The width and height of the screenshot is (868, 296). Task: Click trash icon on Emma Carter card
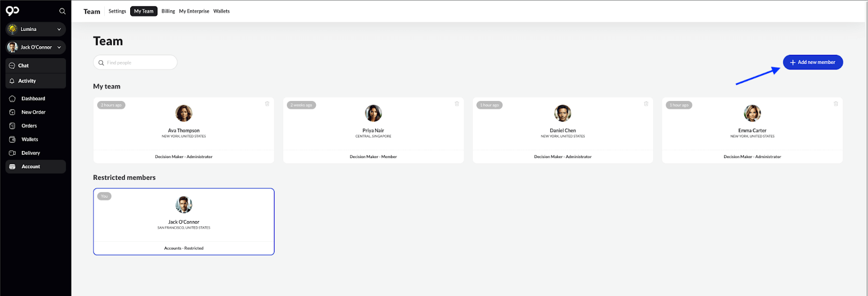coord(835,104)
